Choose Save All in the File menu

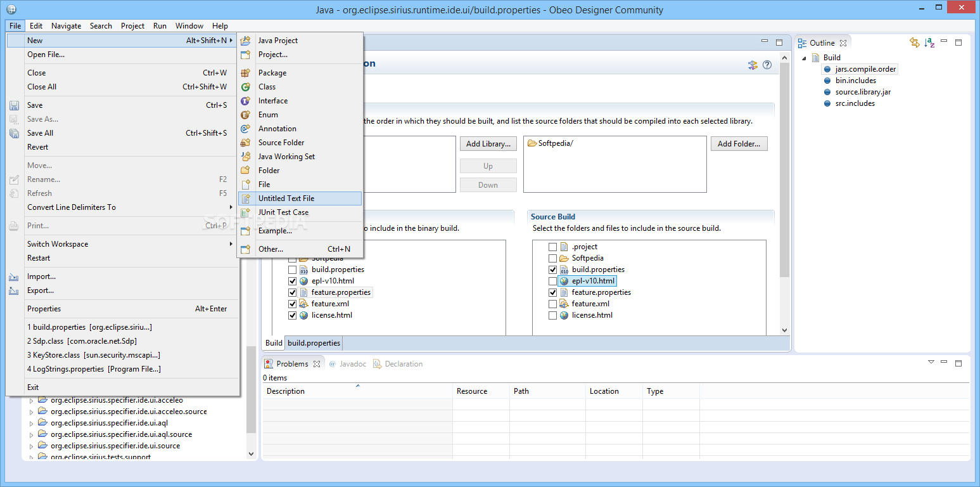pyautogui.click(x=123, y=133)
